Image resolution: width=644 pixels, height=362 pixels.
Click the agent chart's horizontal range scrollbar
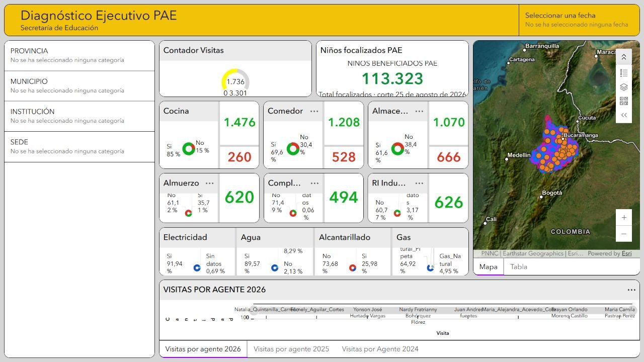[x=444, y=310]
